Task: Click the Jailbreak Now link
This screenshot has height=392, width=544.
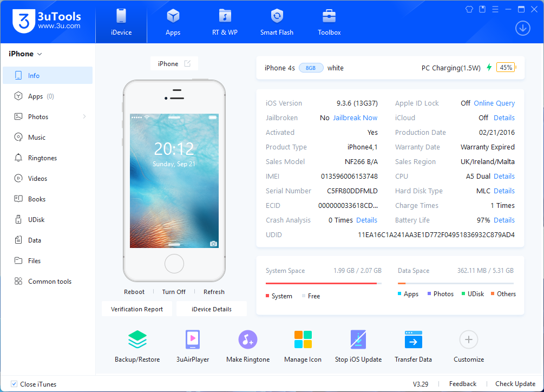Action: point(355,118)
